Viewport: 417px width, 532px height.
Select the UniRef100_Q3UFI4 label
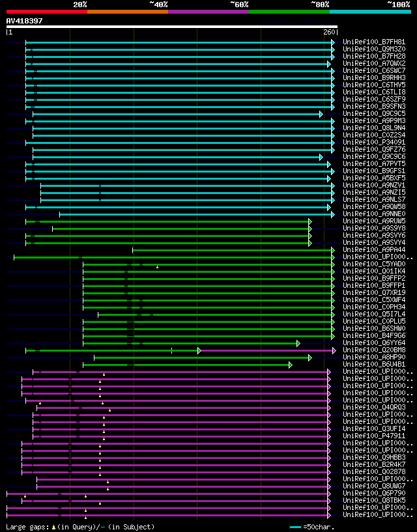(374, 428)
